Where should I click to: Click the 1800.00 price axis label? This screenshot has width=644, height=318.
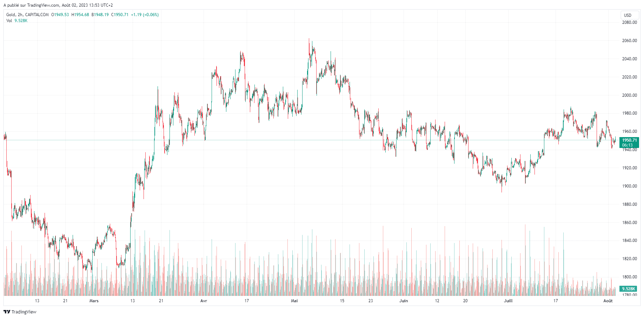click(x=630, y=277)
